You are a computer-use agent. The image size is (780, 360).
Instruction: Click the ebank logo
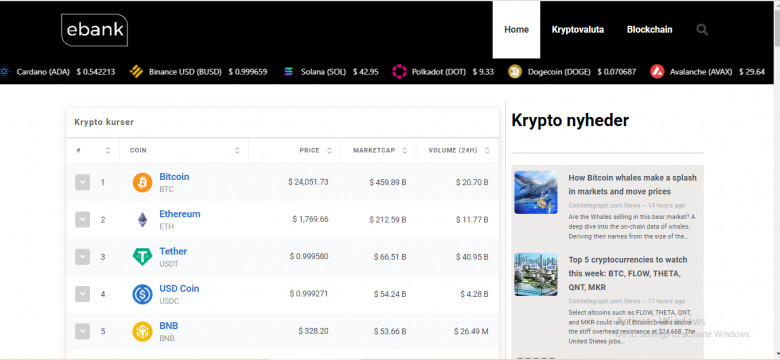(x=95, y=30)
